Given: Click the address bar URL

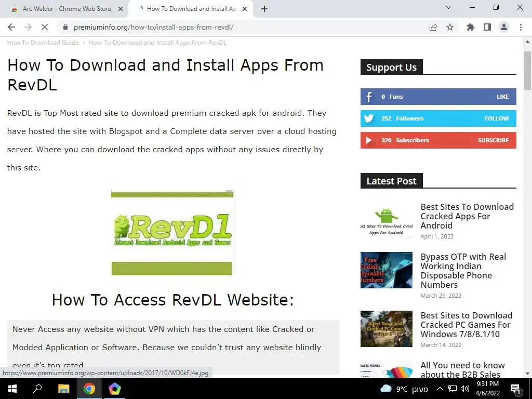Looking at the screenshot, I should (153, 27).
